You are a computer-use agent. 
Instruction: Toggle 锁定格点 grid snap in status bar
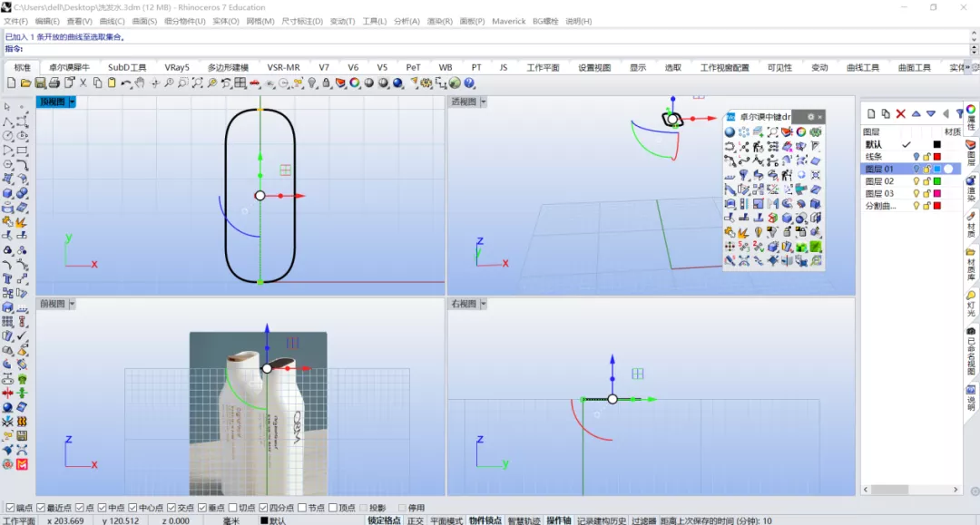pyautogui.click(x=384, y=520)
